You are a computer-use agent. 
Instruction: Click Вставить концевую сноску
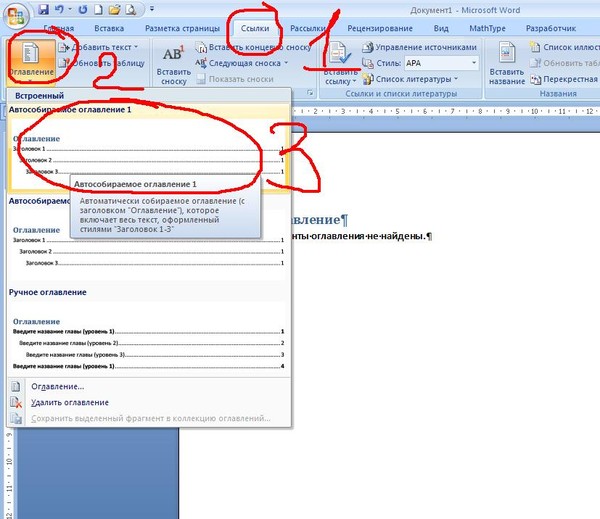(x=253, y=47)
